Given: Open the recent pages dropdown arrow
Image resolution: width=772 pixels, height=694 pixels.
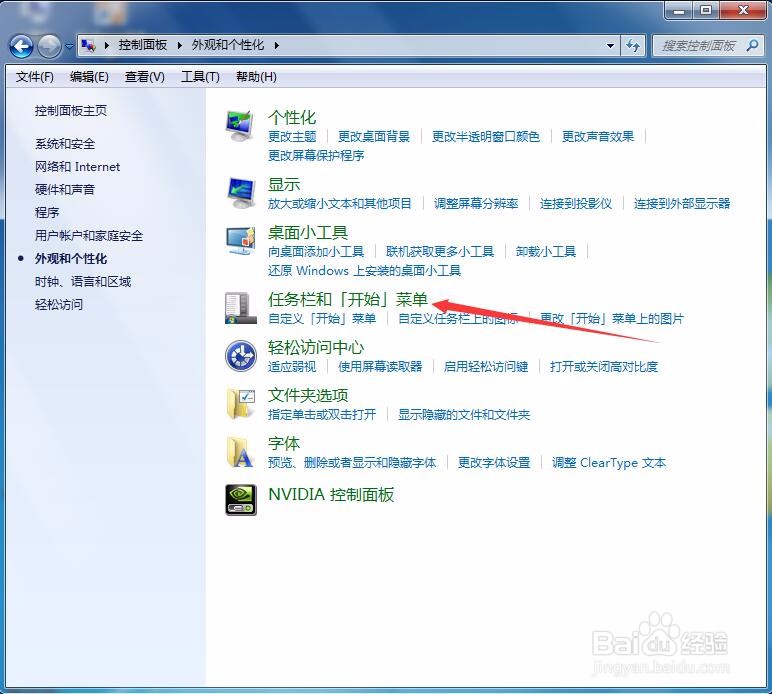Looking at the screenshot, I should (69, 46).
